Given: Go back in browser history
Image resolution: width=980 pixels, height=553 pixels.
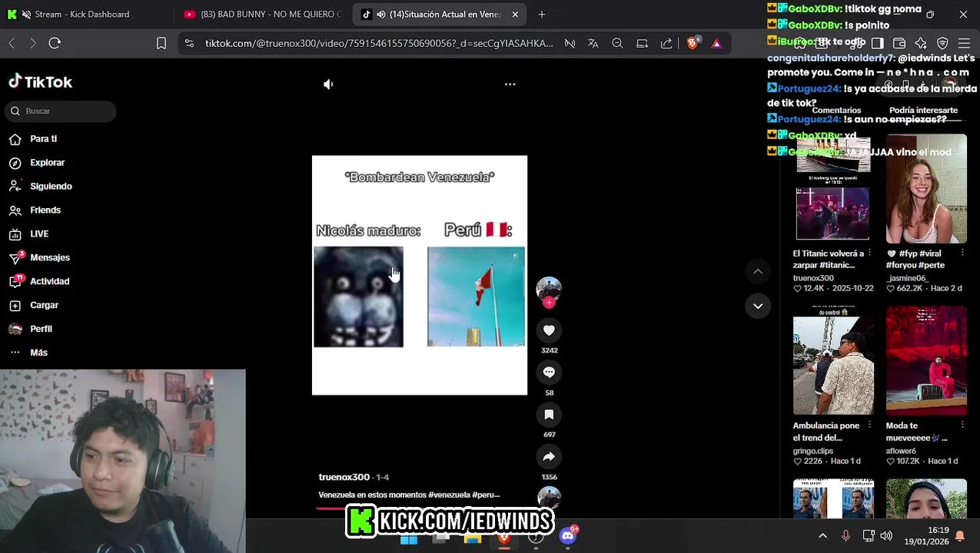Looking at the screenshot, I should pyautogui.click(x=12, y=43).
